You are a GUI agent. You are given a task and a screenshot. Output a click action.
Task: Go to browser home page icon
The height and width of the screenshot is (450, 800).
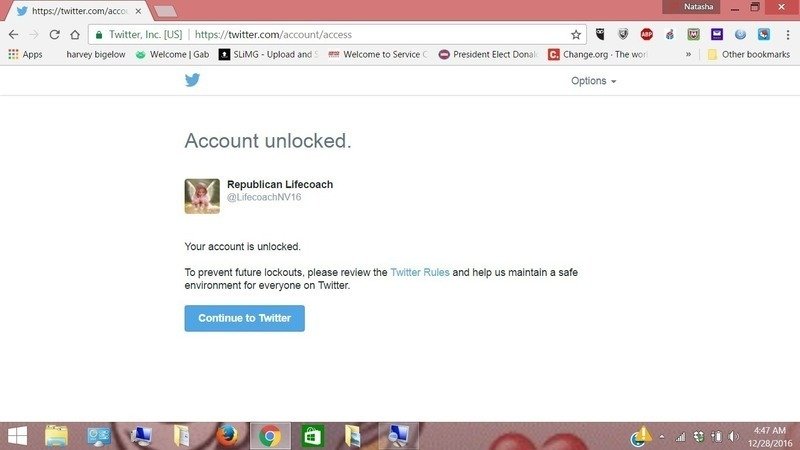click(75, 35)
